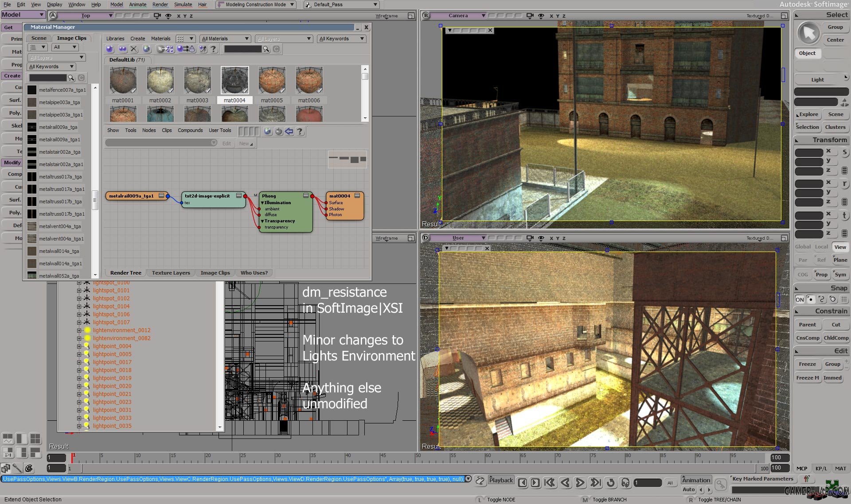Open Top viewport name dropdown
This screenshot has width=851, height=504.
point(86,16)
